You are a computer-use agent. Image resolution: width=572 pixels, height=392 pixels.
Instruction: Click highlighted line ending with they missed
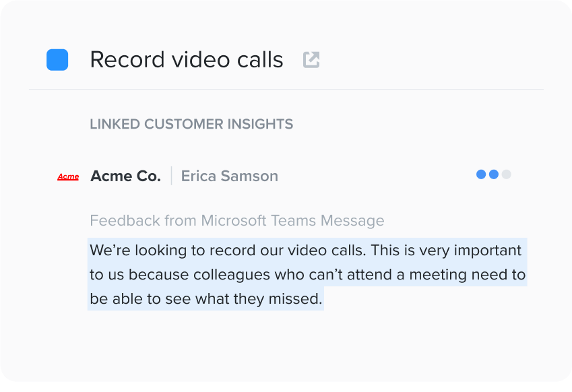point(205,298)
